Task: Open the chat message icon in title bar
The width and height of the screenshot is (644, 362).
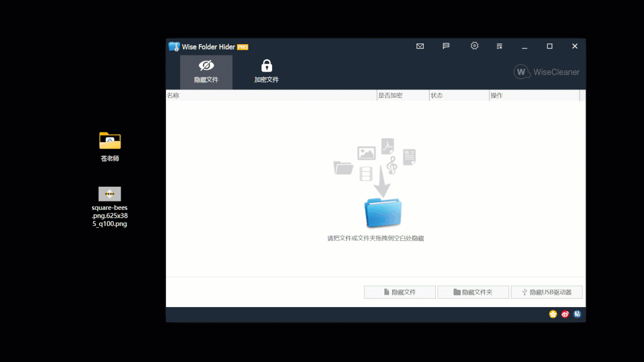Action: (x=445, y=45)
